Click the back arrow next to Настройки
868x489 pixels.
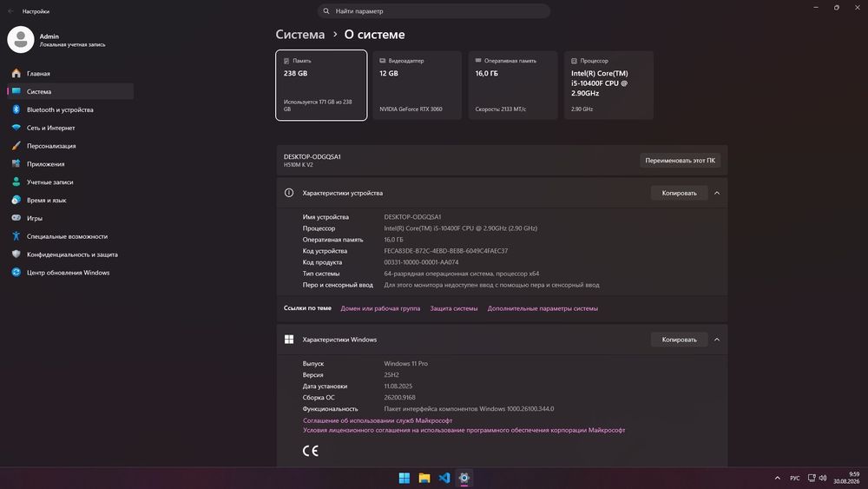[x=10, y=11]
